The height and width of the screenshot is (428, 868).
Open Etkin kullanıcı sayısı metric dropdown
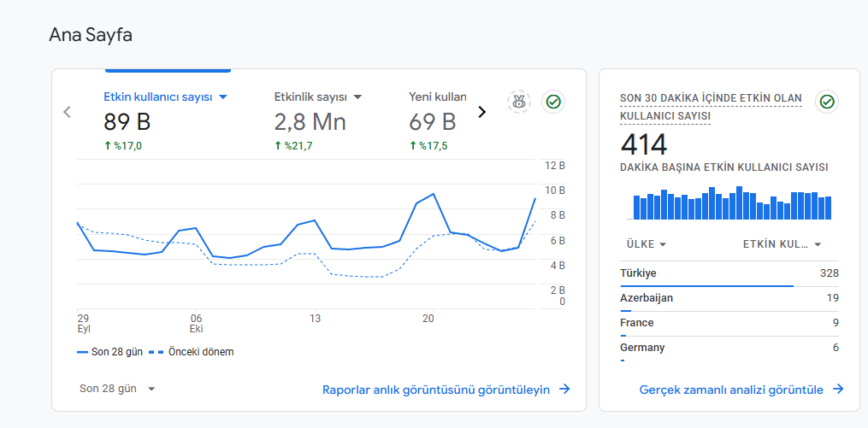pyautogui.click(x=223, y=97)
